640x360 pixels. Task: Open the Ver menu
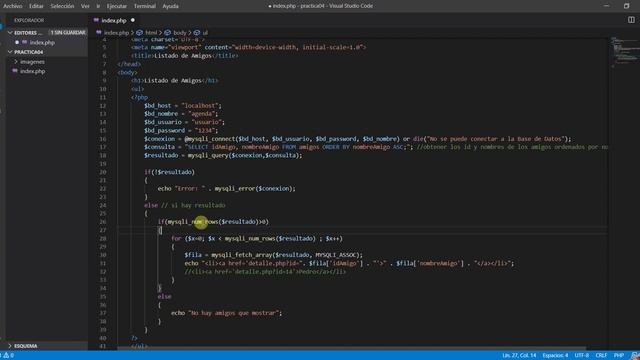85,6
